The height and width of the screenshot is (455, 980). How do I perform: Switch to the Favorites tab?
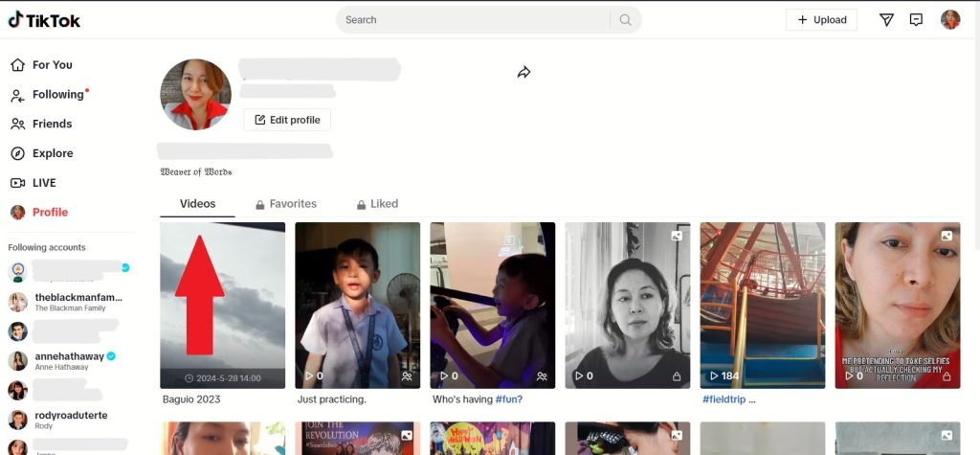coord(285,204)
